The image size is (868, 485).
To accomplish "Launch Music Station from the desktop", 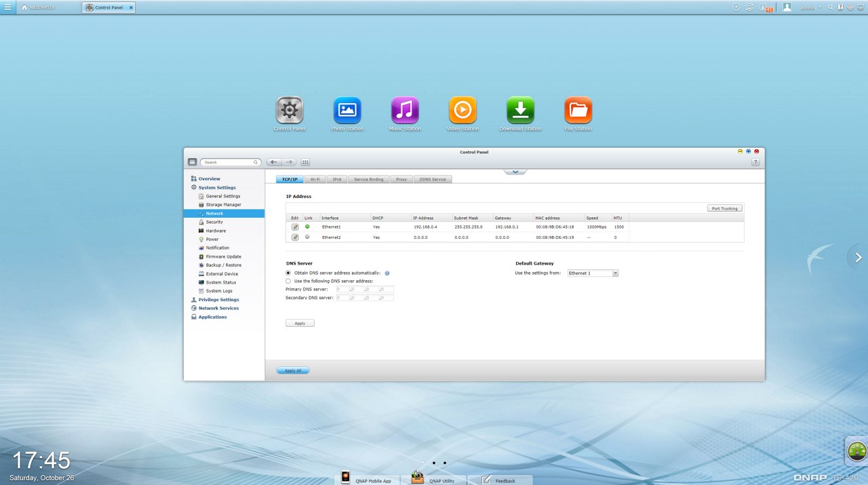I will point(405,111).
